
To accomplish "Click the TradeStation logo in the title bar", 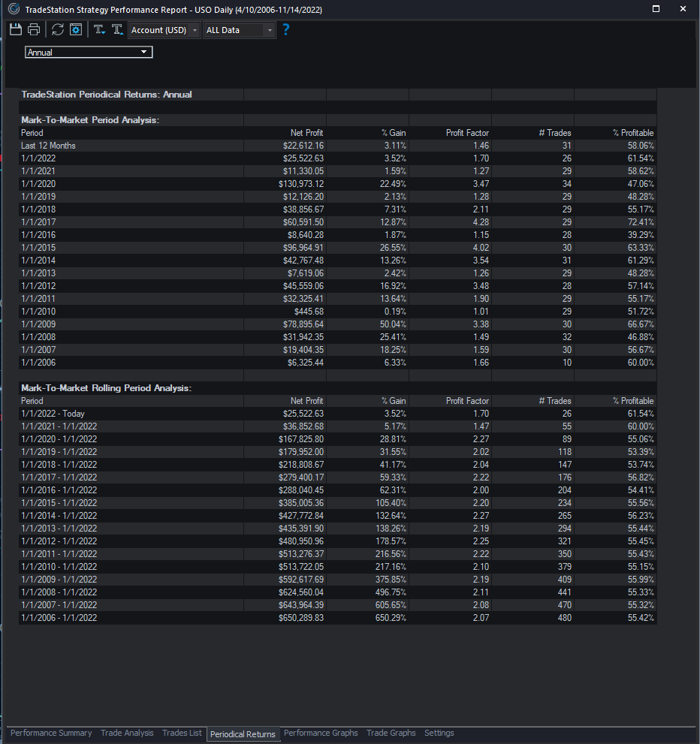I will coord(14,9).
